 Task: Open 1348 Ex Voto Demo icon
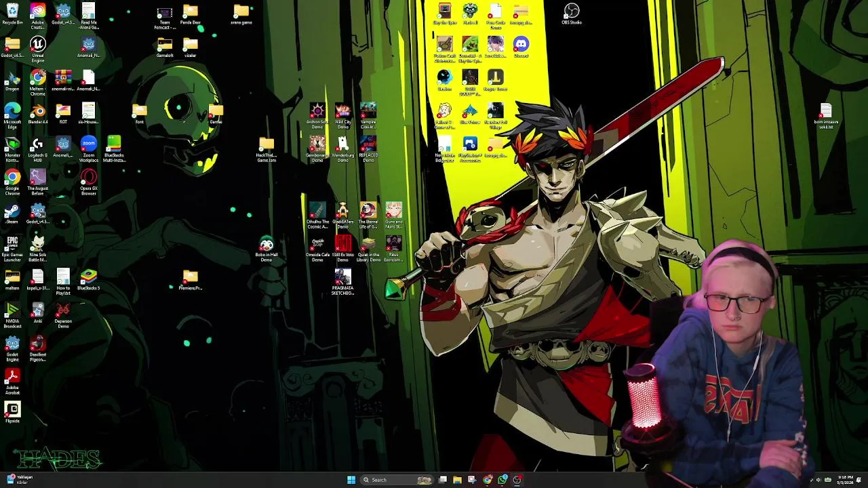342,249
